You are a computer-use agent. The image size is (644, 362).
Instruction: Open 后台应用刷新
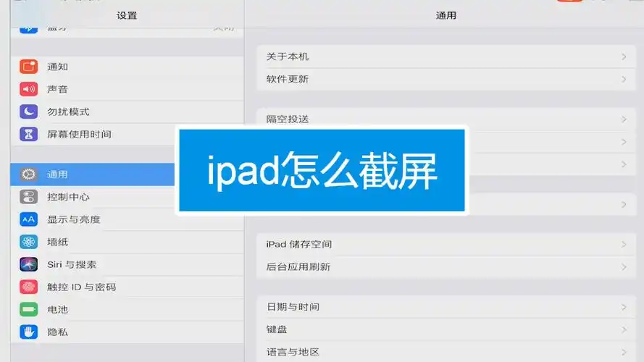tap(446, 267)
